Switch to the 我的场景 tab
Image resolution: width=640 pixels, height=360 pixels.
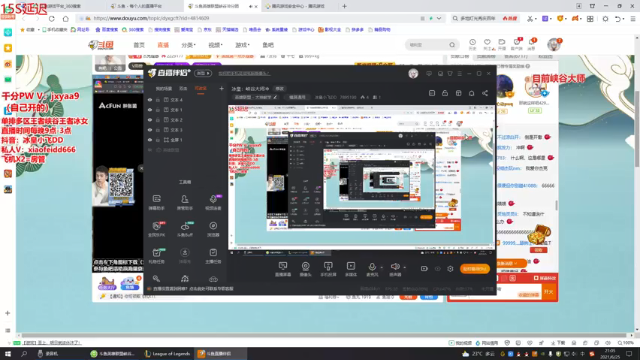tap(164, 89)
